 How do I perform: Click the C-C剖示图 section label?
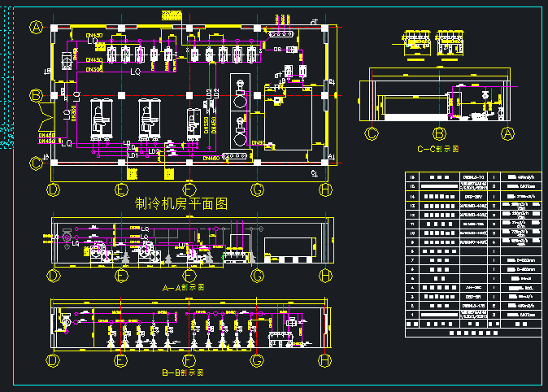pyautogui.click(x=438, y=149)
